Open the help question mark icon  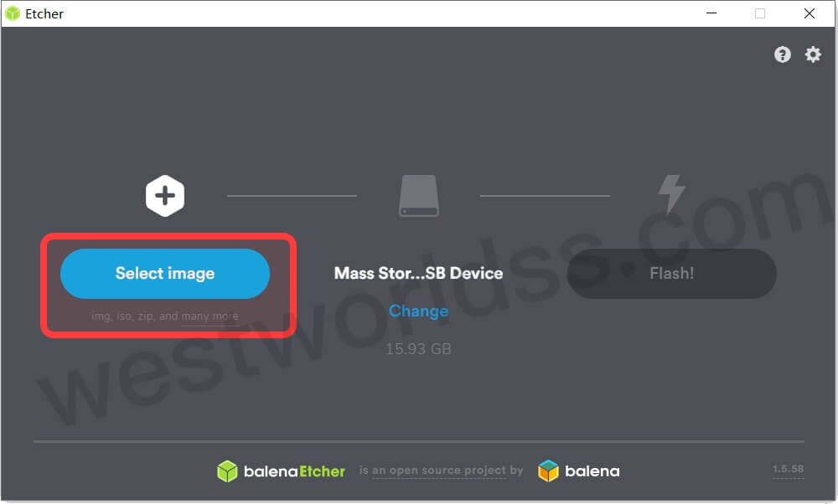pyautogui.click(x=783, y=54)
